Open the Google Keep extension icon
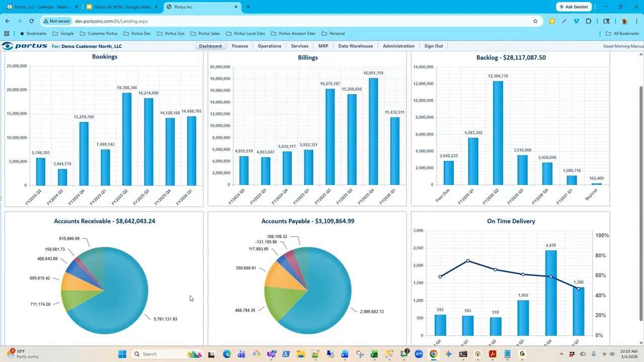The height and width of the screenshot is (362, 644). click(552, 21)
